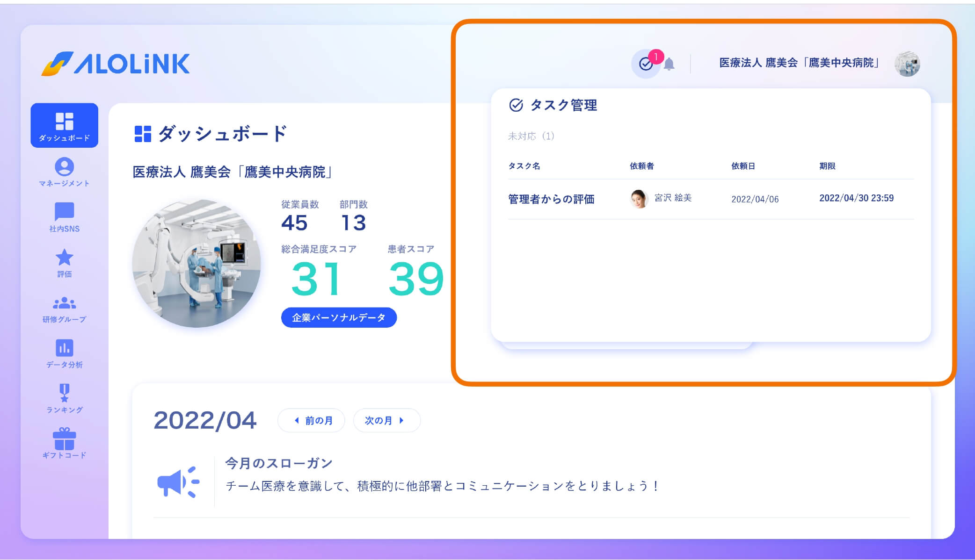Go to the previous month with 前の月
Image resolution: width=975 pixels, height=560 pixels.
(311, 420)
